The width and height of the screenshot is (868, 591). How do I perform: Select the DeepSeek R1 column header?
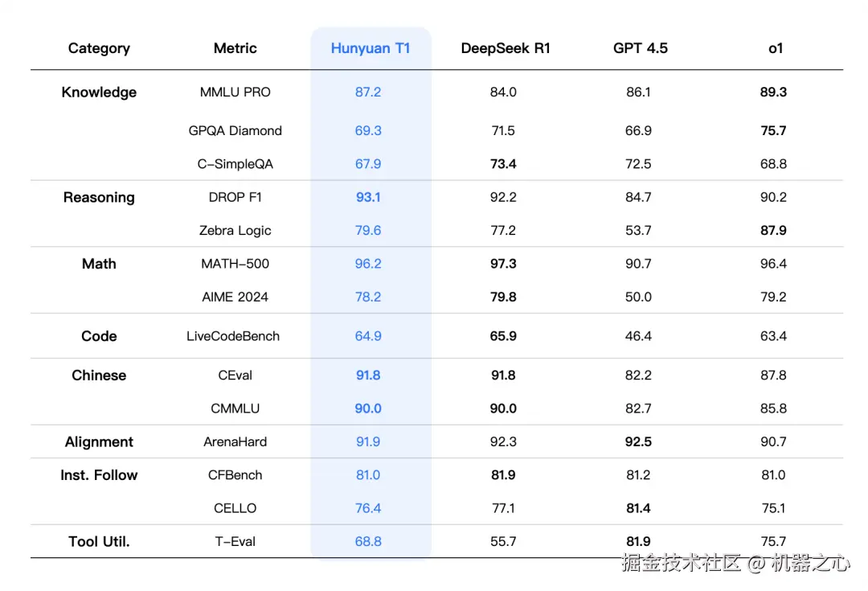(x=506, y=48)
